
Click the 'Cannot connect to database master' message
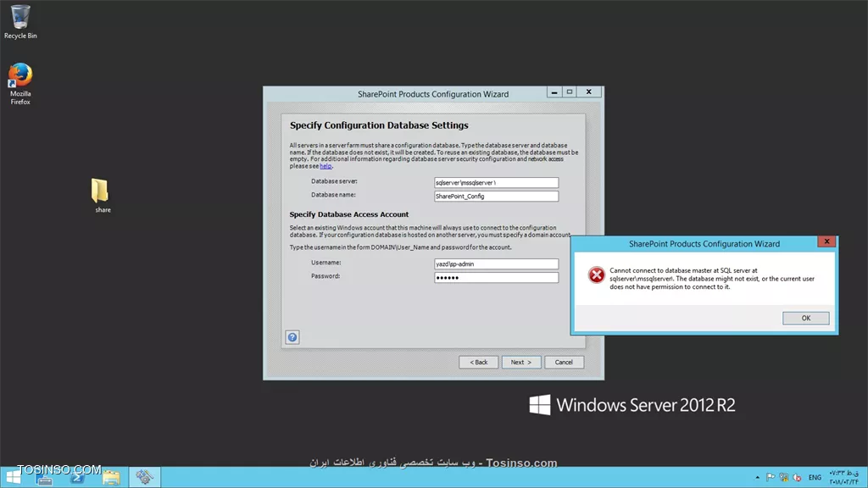pos(712,278)
